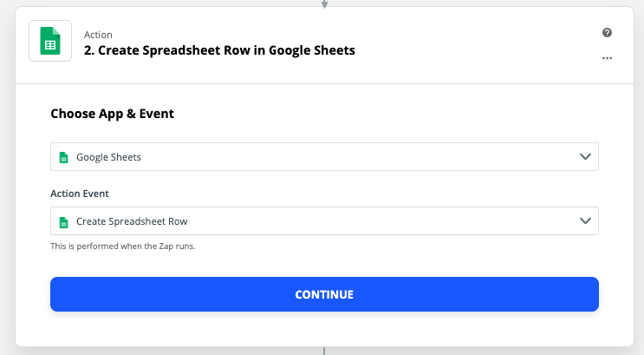Click the Create Spreadsheet Row text in the event dropdown
This screenshot has height=355, width=644.
pyautogui.click(x=132, y=221)
